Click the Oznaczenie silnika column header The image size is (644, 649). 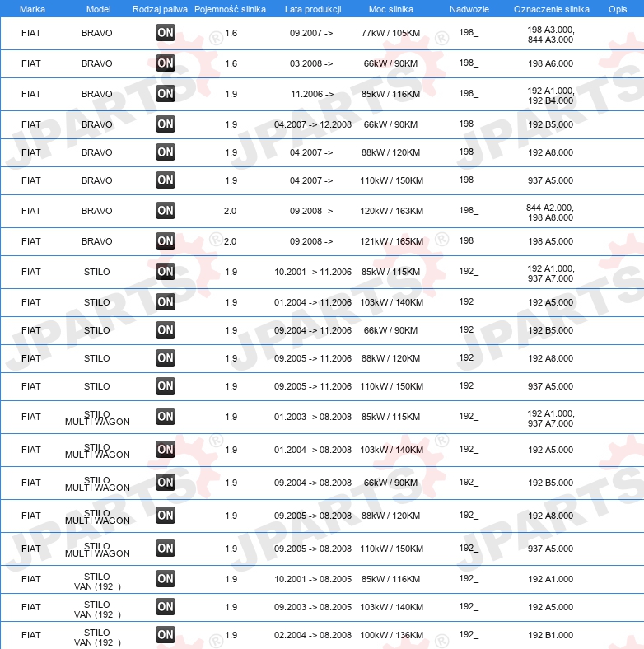click(551, 9)
